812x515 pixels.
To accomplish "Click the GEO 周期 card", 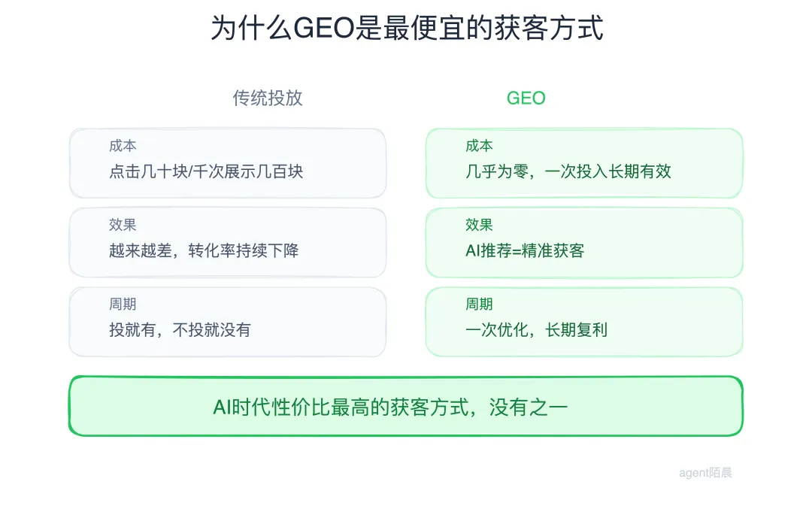I will click(x=584, y=322).
